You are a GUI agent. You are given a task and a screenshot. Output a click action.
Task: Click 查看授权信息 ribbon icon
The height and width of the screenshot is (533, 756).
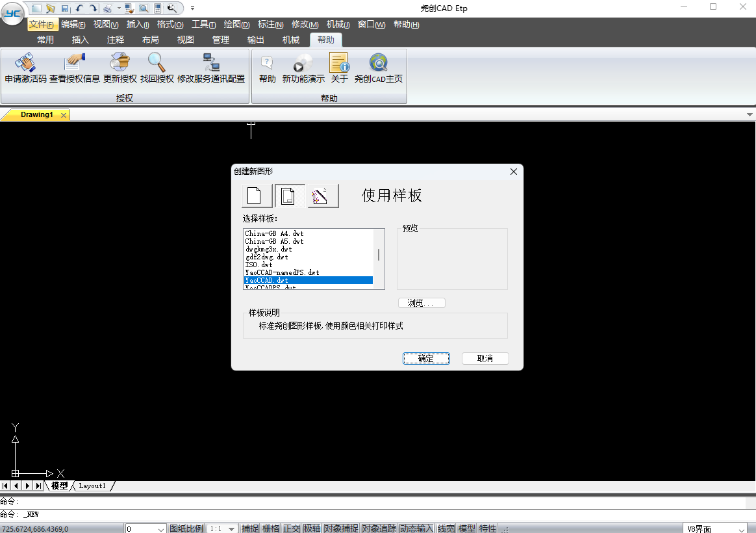click(x=74, y=68)
